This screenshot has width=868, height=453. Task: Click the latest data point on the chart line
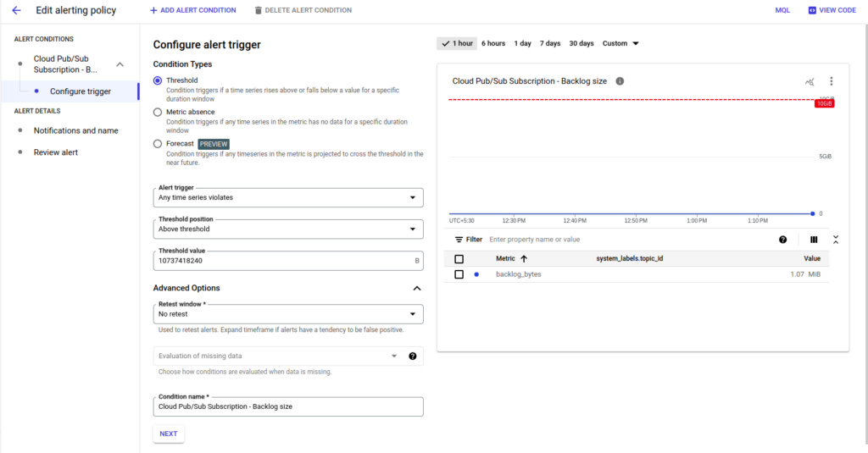(812, 213)
